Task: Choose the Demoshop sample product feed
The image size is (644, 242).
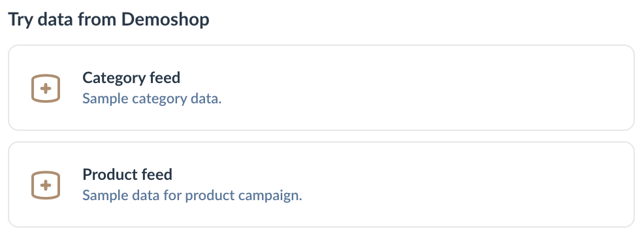Action: tap(321, 184)
